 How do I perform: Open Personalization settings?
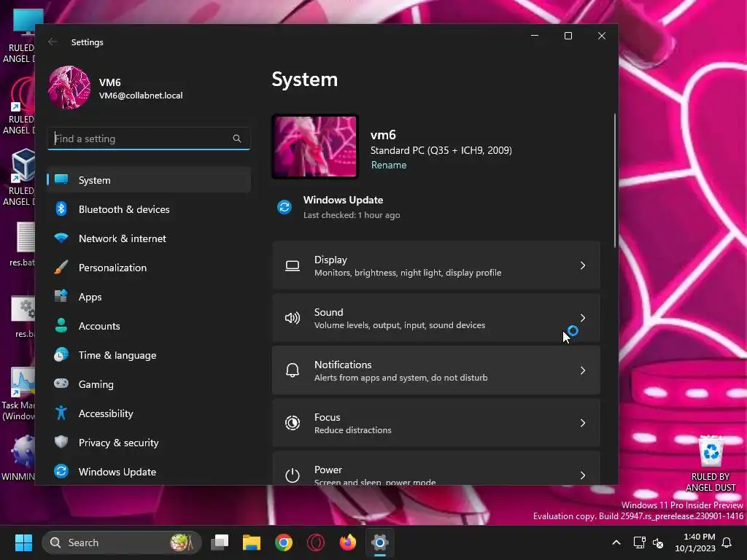(149, 268)
